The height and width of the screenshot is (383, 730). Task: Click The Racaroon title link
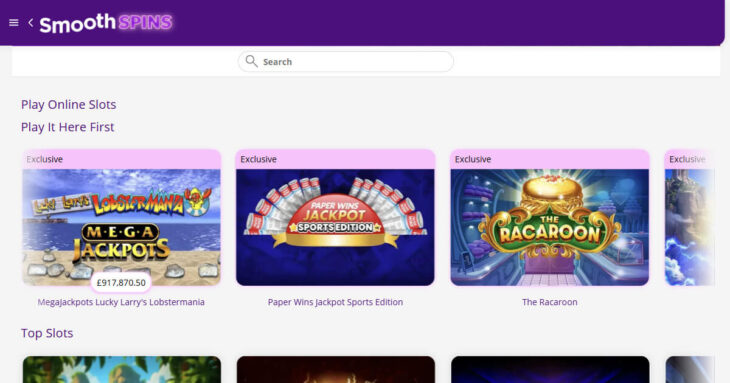tap(549, 302)
